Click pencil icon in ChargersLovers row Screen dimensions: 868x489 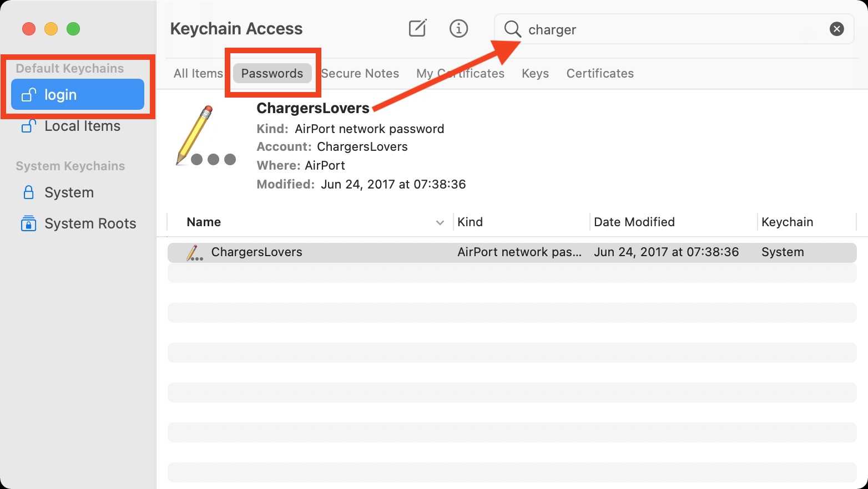point(194,253)
